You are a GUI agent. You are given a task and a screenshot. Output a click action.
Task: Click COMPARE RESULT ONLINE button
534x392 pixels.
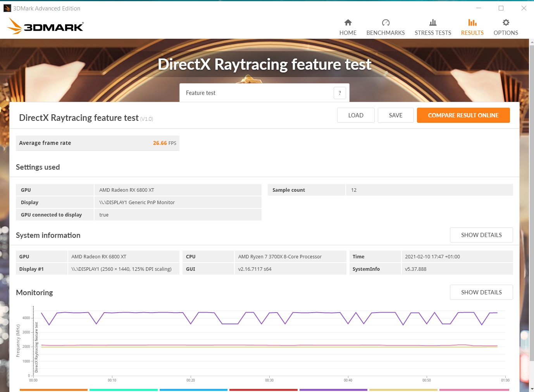(463, 115)
